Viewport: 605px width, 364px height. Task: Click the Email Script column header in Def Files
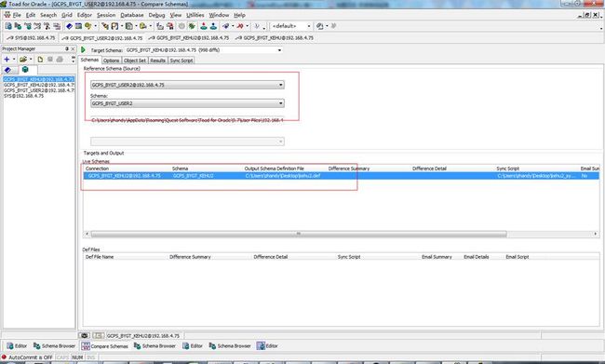(518, 257)
